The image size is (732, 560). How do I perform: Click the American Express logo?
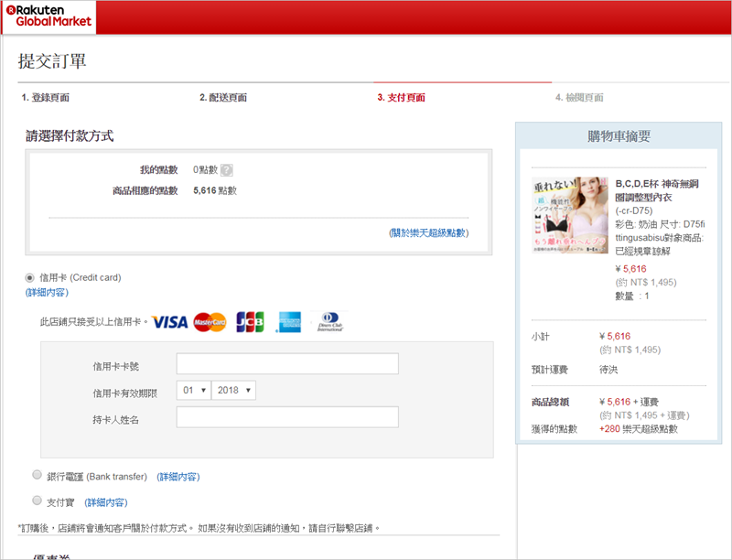tap(290, 322)
